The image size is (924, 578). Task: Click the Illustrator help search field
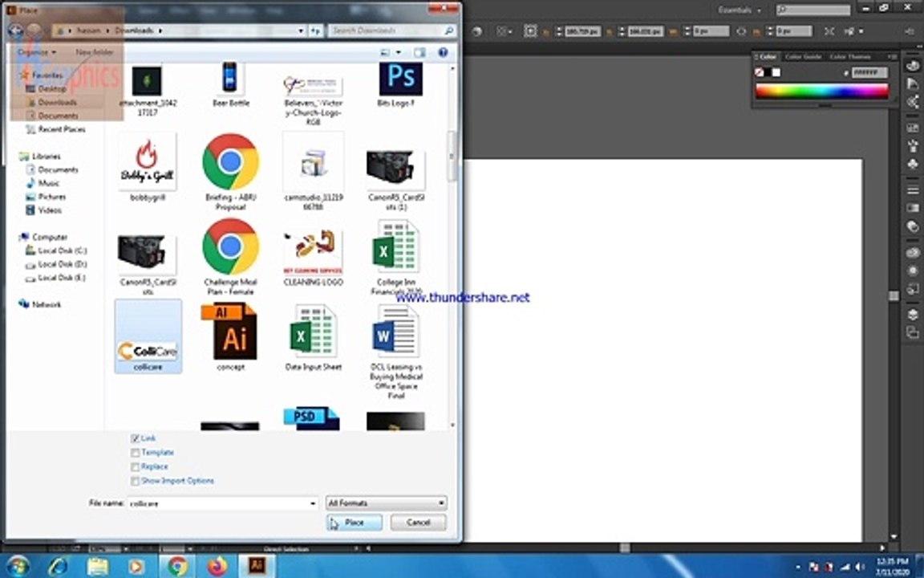pos(813,10)
